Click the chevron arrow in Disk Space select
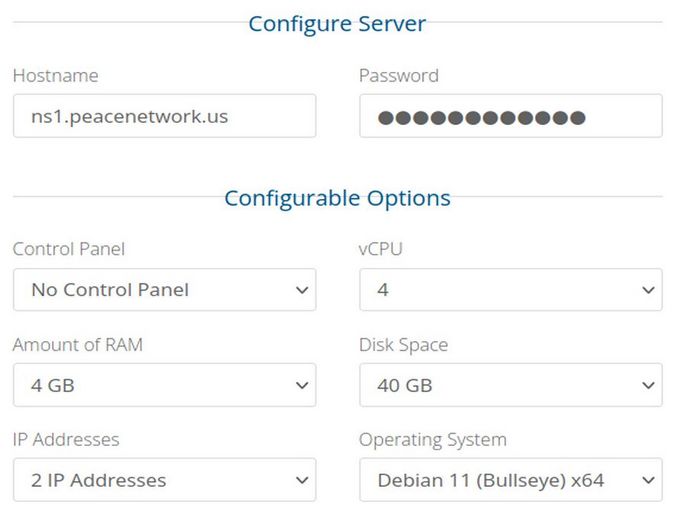This screenshot has height=519, width=676. [648, 385]
